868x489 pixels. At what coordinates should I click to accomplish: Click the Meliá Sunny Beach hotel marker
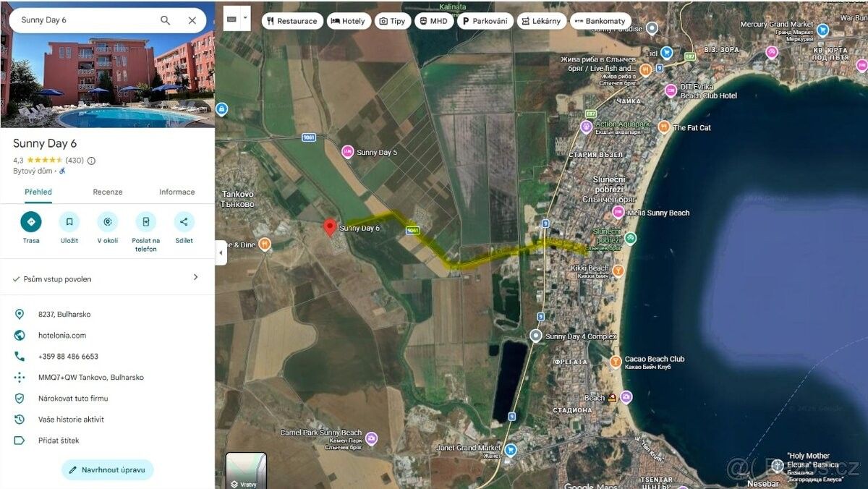pos(618,212)
